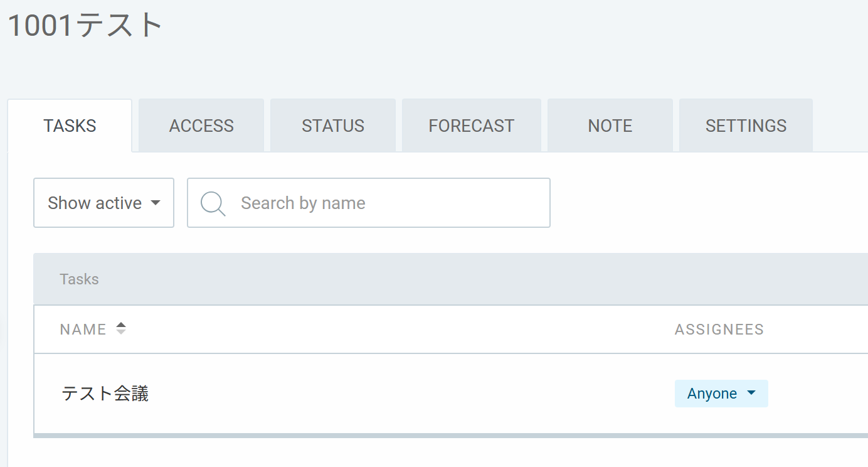Image resolution: width=868 pixels, height=467 pixels.
Task: Click the caret arrow on Anyone badge
Action: pyautogui.click(x=751, y=394)
